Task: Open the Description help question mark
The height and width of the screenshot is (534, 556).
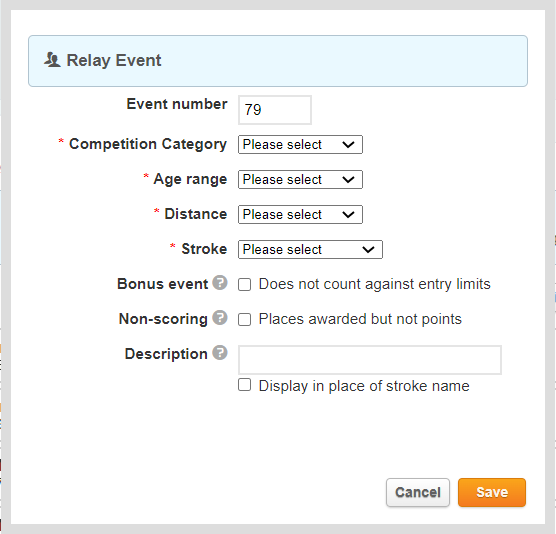Action: tap(220, 353)
